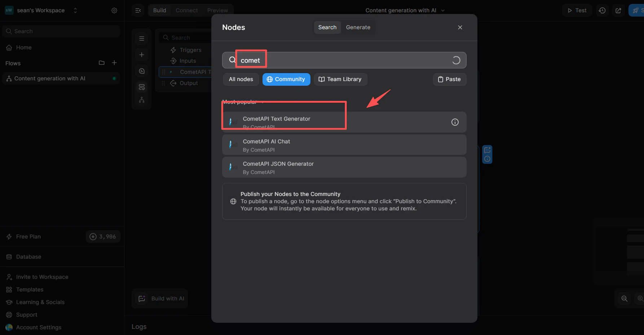Image resolution: width=644 pixels, height=335 pixels.
Task: Toggle the Community nodes filter
Action: coord(286,79)
